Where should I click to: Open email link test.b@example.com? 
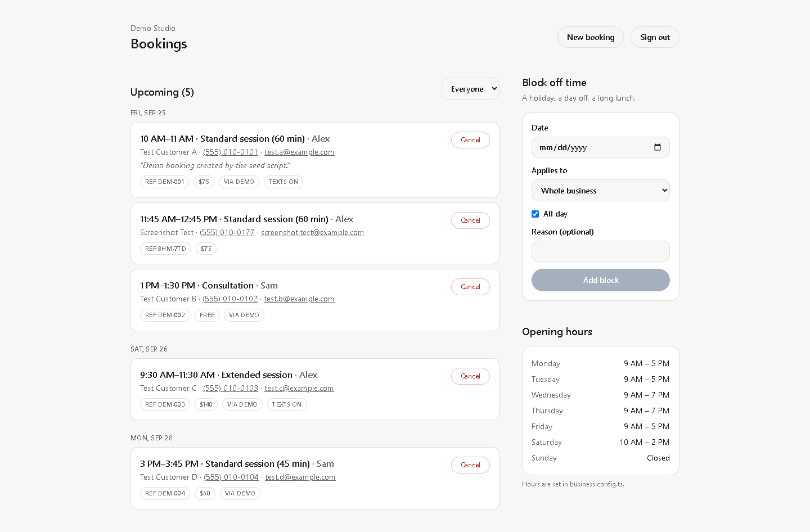tap(299, 299)
